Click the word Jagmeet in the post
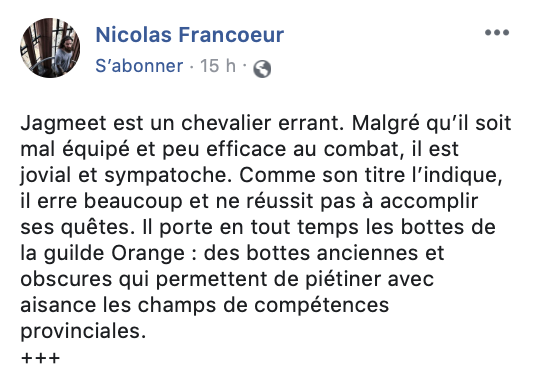This screenshot has width=534, height=366. [x=63, y=123]
